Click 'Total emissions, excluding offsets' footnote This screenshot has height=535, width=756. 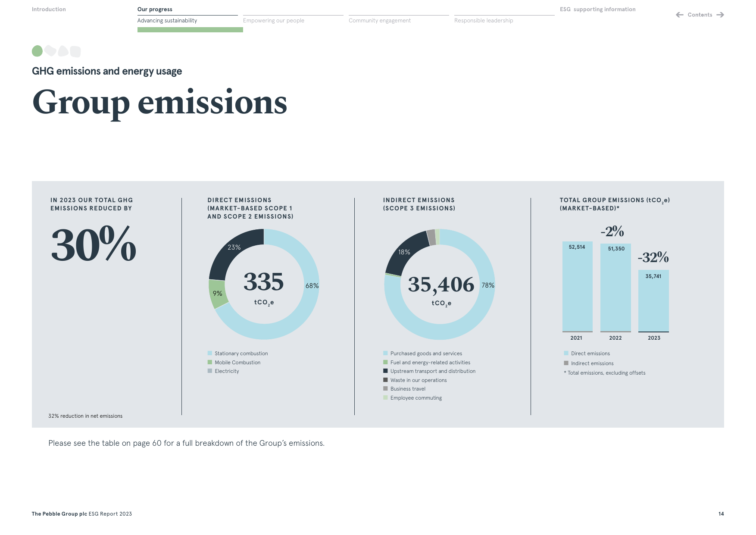[x=605, y=373]
